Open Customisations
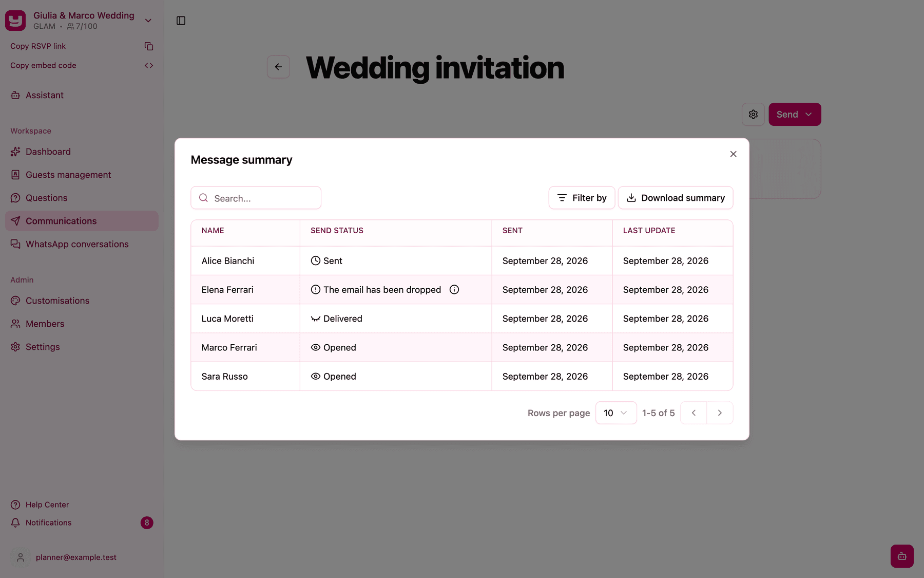 tap(82, 301)
